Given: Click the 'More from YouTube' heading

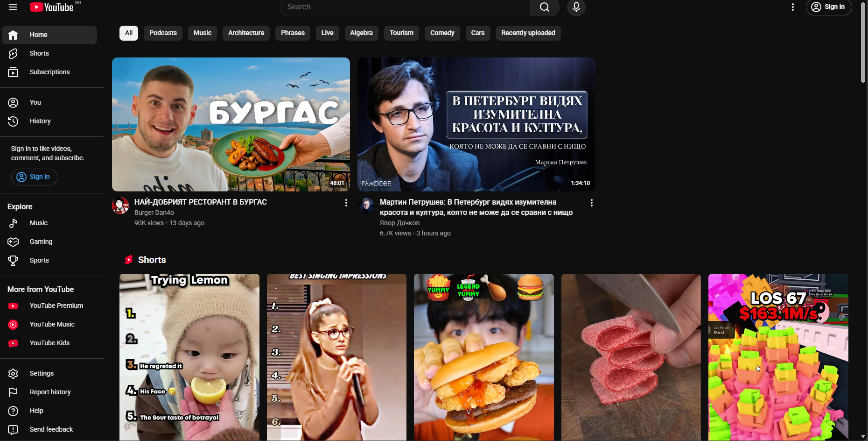Looking at the screenshot, I should click(41, 290).
